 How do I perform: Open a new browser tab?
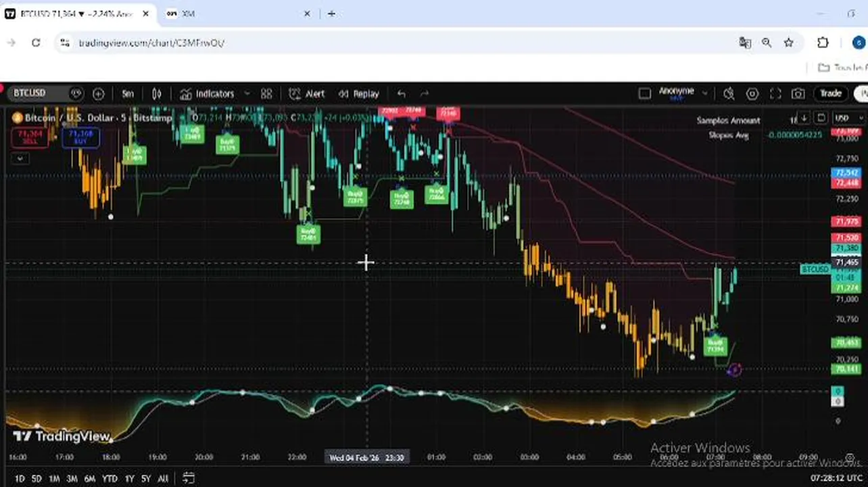[x=331, y=14]
